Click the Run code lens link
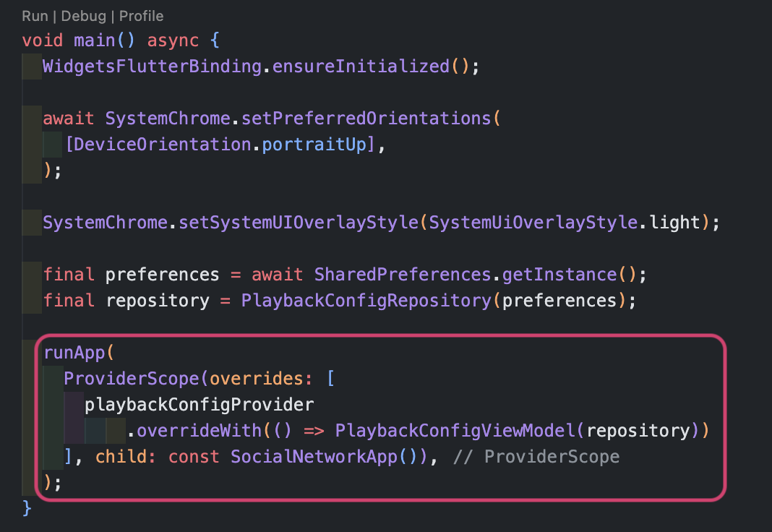 point(35,16)
